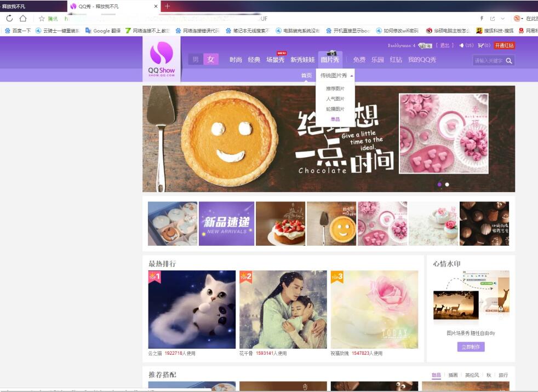
Task: Open the 免费 navigation tab
Action: (359, 60)
